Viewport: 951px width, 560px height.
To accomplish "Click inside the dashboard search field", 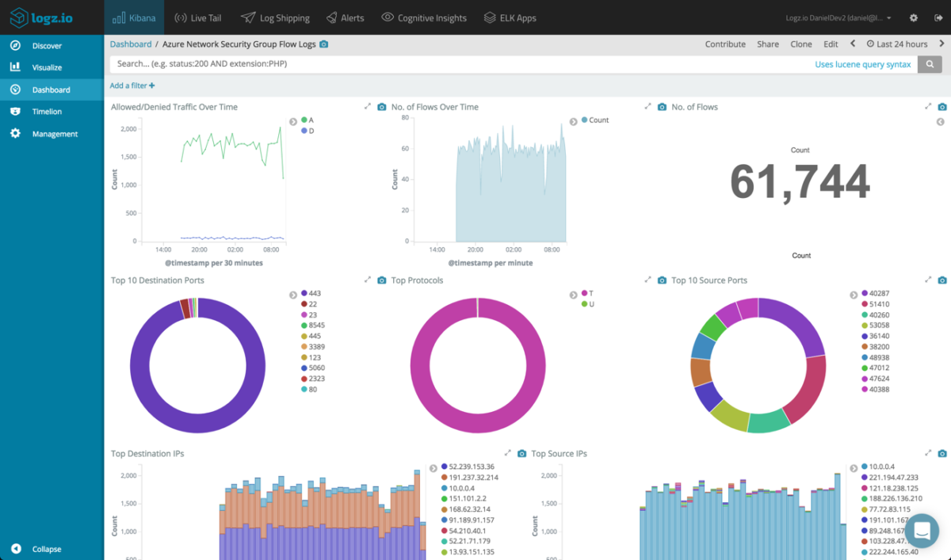I will (396, 64).
